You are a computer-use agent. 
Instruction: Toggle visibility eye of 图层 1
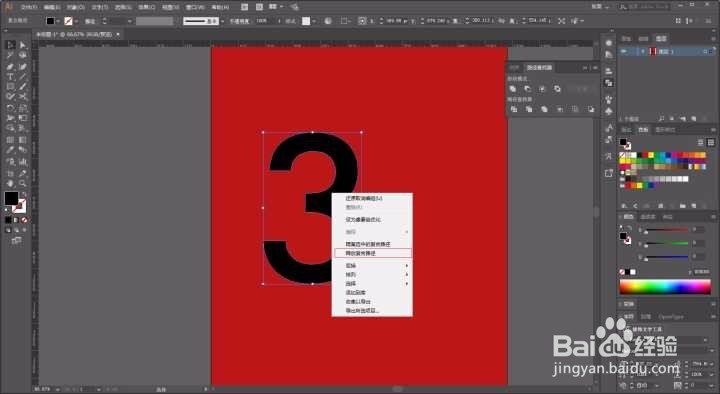(x=624, y=51)
